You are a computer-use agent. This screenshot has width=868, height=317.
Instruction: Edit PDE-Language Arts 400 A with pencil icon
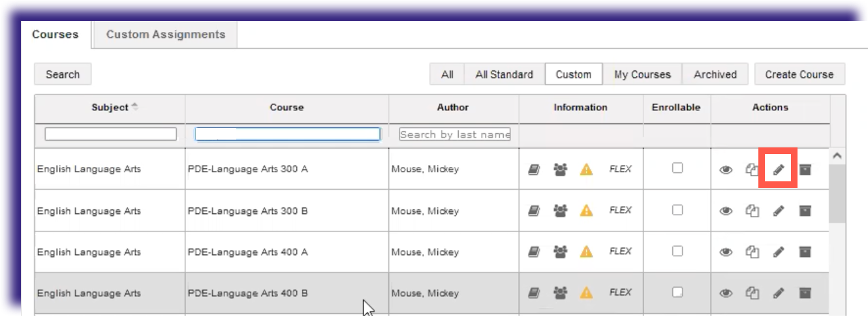[778, 252]
